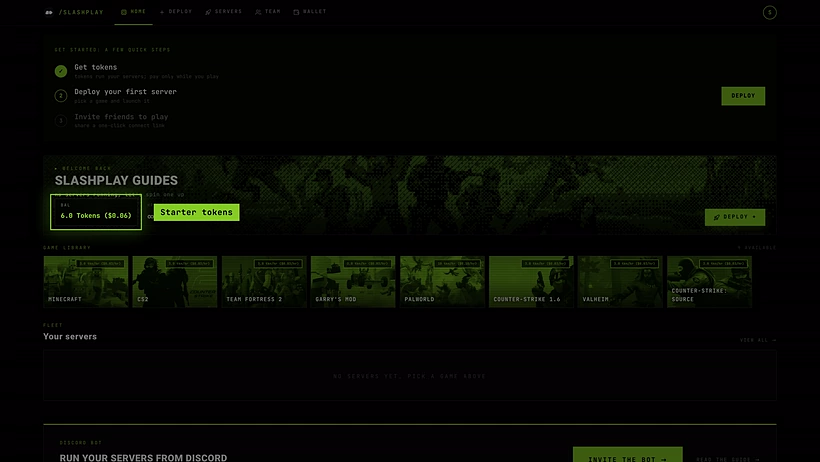This screenshot has height=462, width=820.
Task: Open the Wallet tab
Action: pyautogui.click(x=310, y=12)
